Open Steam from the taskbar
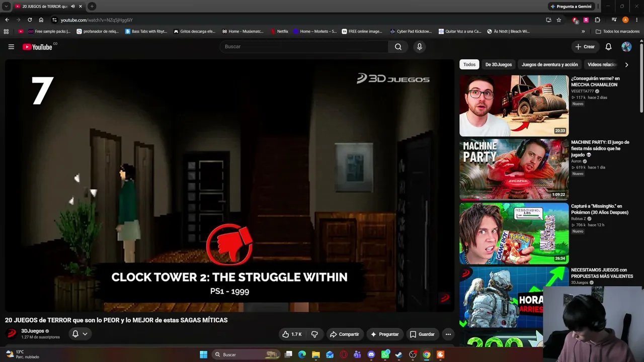The height and width of the screenshot is (362, 644). [399, 354]
